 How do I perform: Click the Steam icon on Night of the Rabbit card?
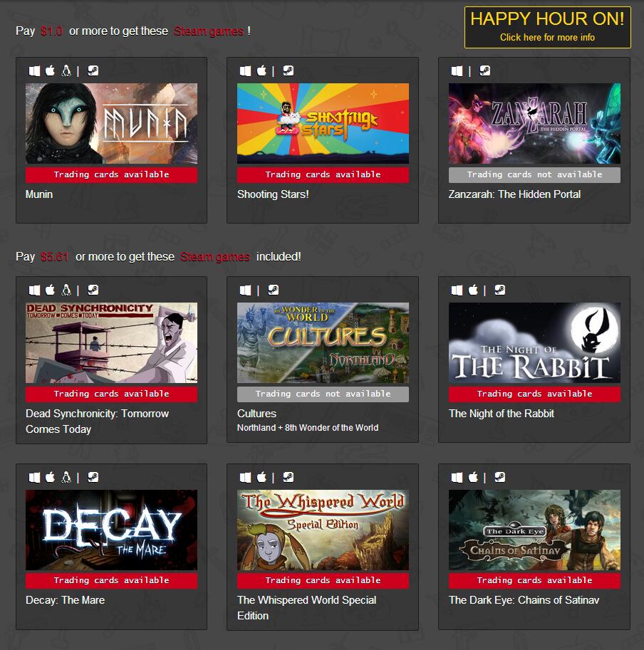pyautogui.click(x=499, y=290)
